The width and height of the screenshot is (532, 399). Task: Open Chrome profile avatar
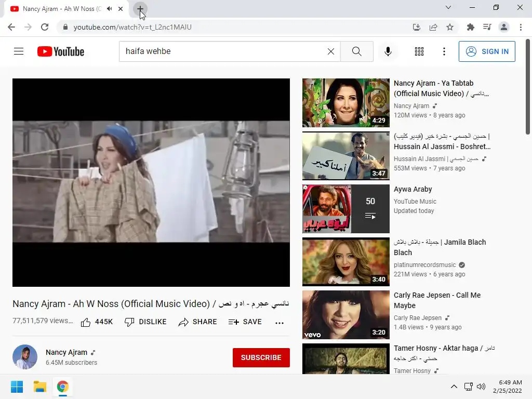tap(504, 27)
